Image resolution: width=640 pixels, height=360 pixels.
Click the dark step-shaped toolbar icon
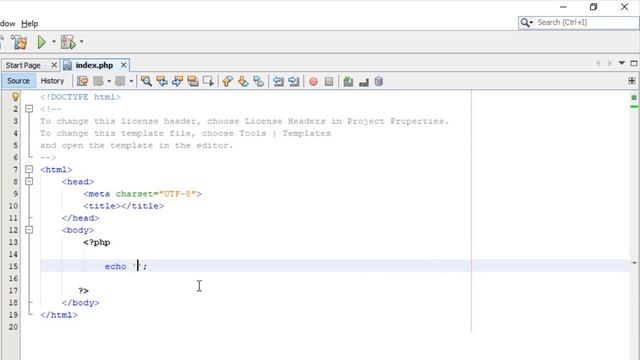click(364, 82)
